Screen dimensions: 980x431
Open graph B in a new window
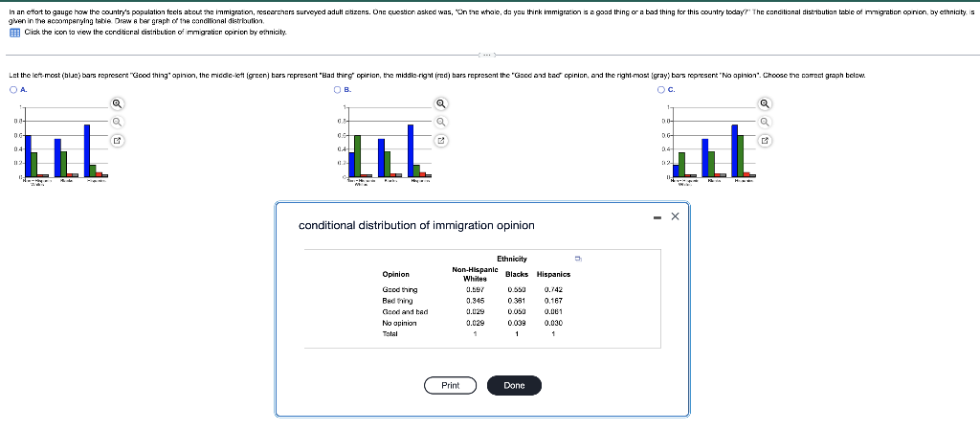[440, 141]
